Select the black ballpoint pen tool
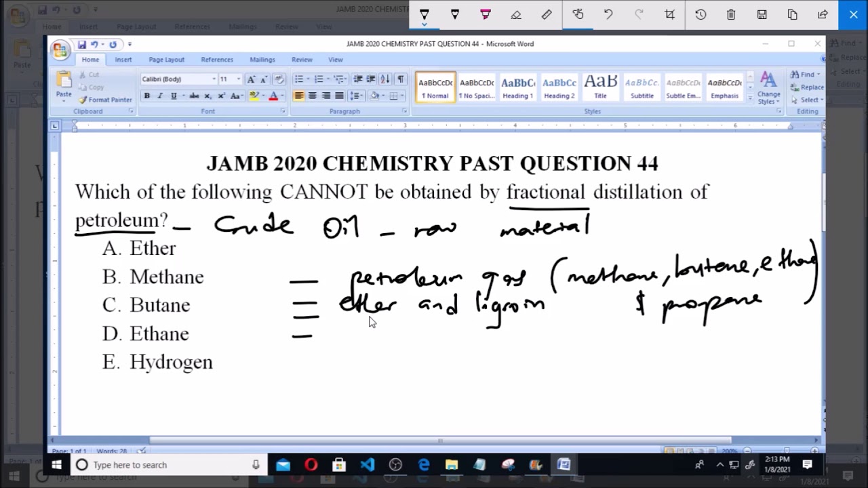This screenshot has width=868, height=488. pyautogui.click(x=425, y=14)
